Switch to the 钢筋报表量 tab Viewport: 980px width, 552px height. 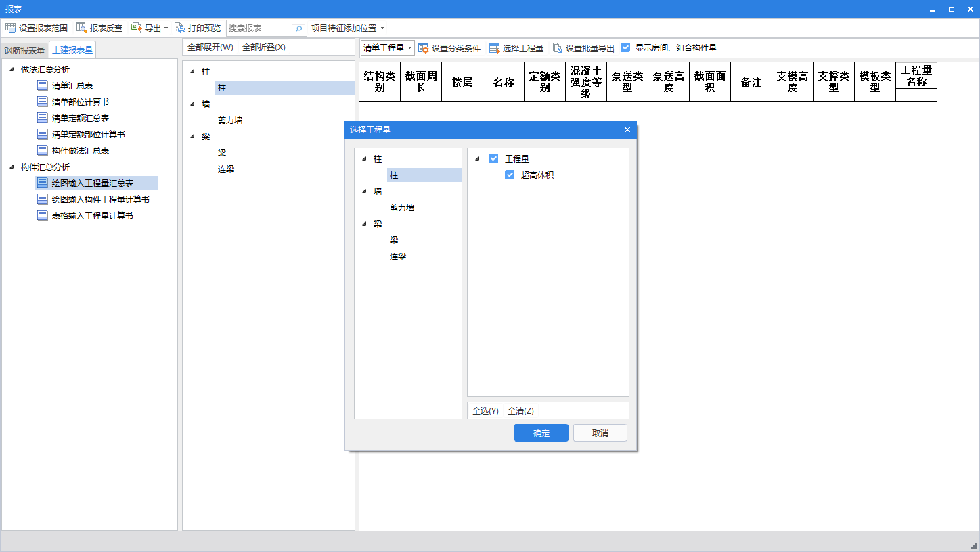coord(24,50)
